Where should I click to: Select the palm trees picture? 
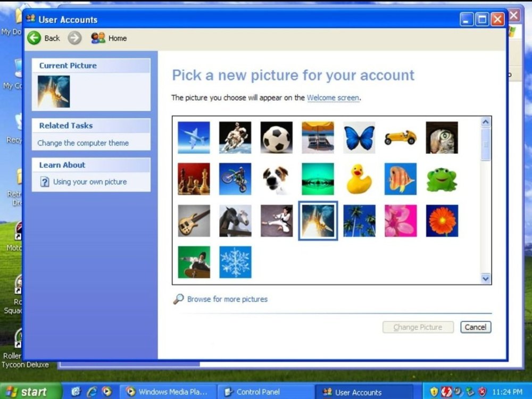click(x=359, y=221)
